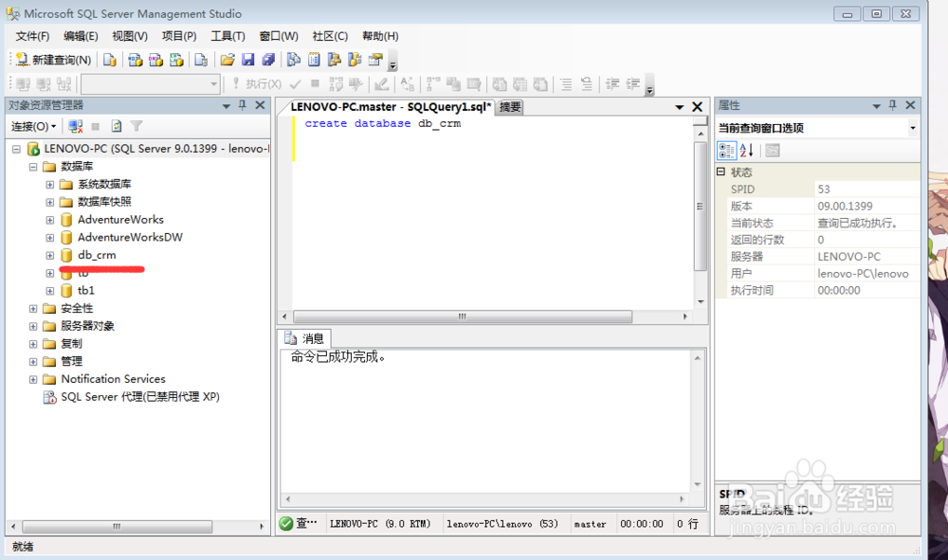Click the Filter funnel icon in Object Explorer
This screenshot has height=560, width=948.
[x=137, y=126]
